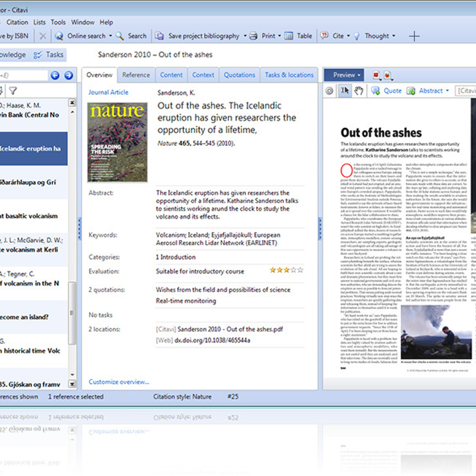Select the text selection tool in preview pane
The image size is (476, 476).
pyautogui.click(x=345, y=90)
